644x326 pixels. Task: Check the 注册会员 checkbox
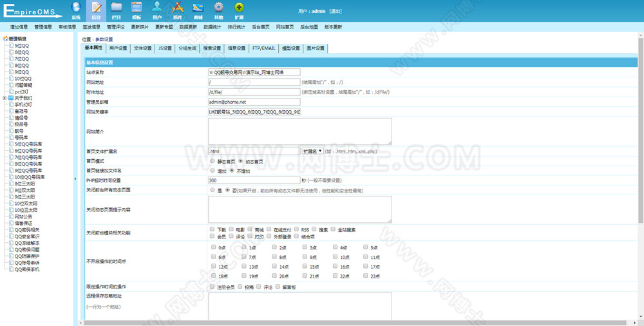[212, 287]
